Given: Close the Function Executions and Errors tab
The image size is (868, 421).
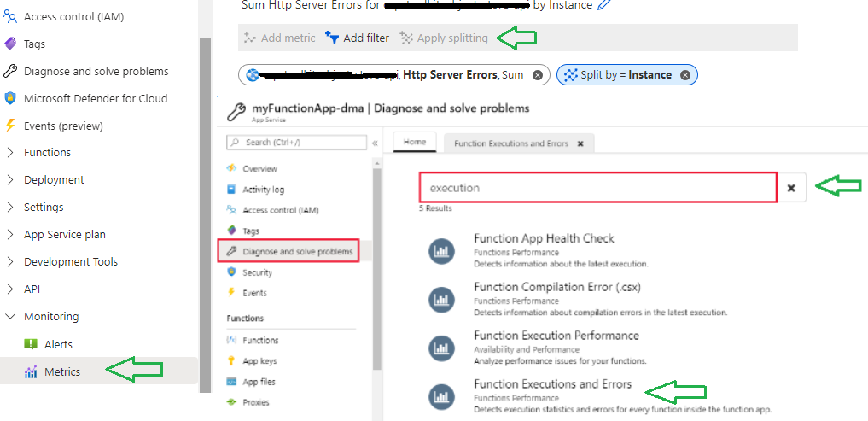Looking at the screenshot, I should [580, 143].
